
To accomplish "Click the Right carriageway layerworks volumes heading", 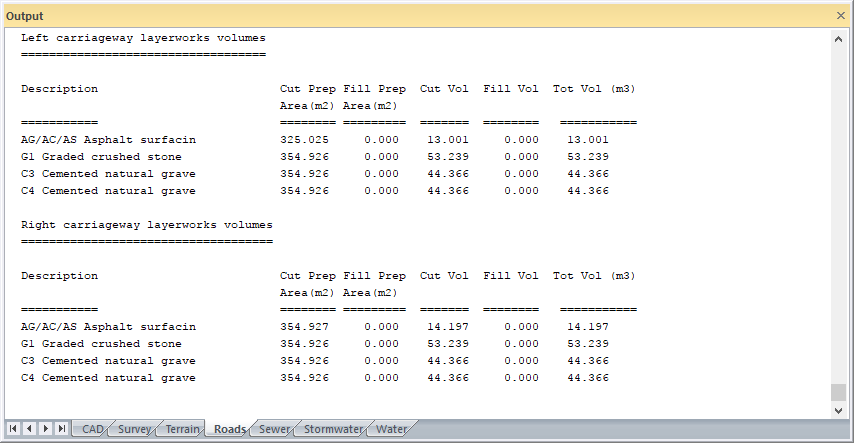I will (146, 225).
